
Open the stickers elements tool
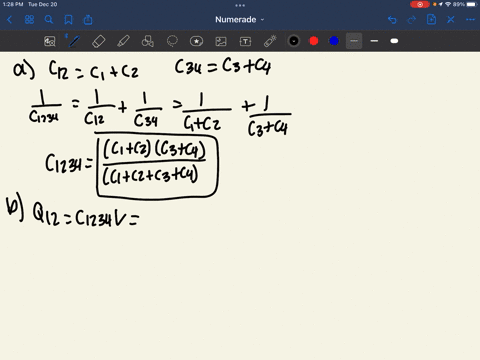click(196, 41)
